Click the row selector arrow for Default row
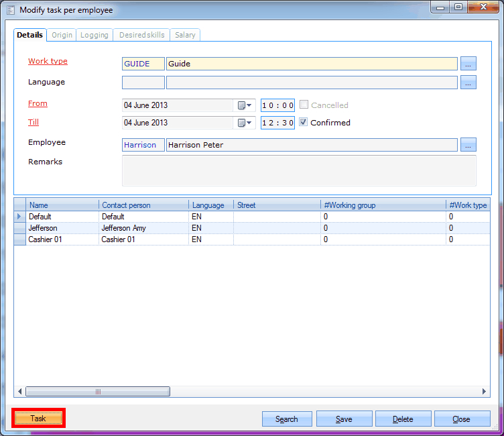This screenshot has height=436, width=504. pyautogui.click(x=19, y=217)
